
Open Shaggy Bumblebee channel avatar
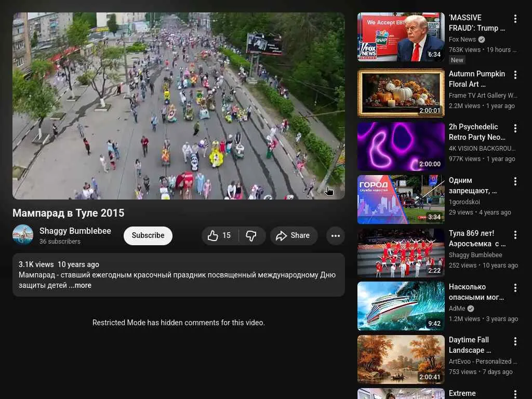pyautogui.click(x=23, y=235)
